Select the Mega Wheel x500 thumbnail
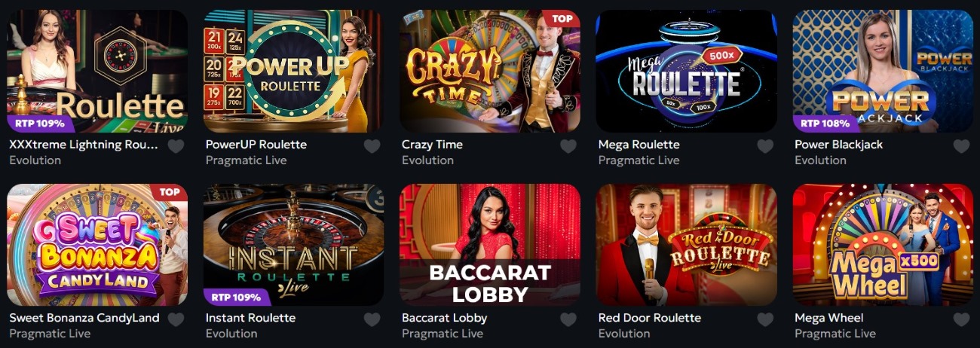The height and width of the screenshot is (348, 980). point(883,245)
